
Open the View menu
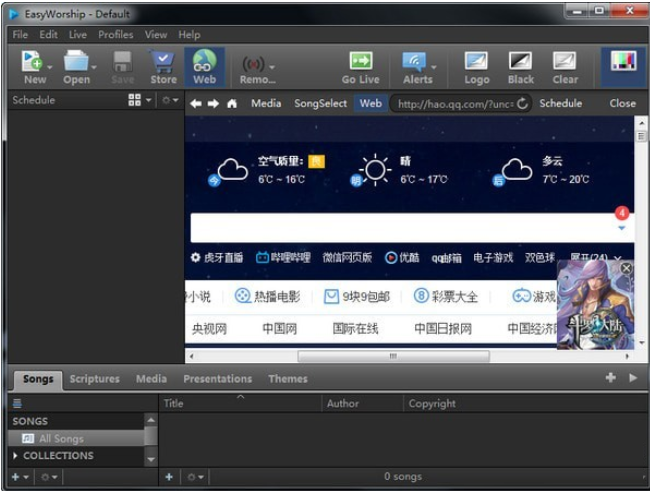(156, 35)
